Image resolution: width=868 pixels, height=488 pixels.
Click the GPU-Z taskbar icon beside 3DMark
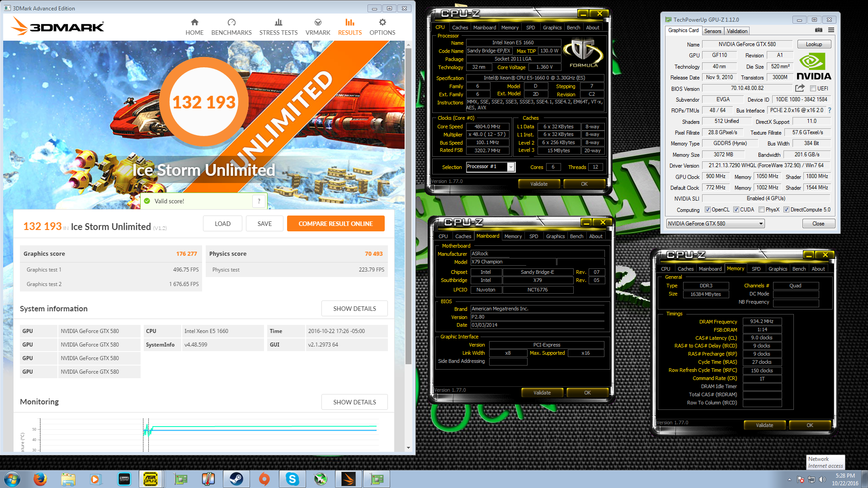click(x=377, y=479)
